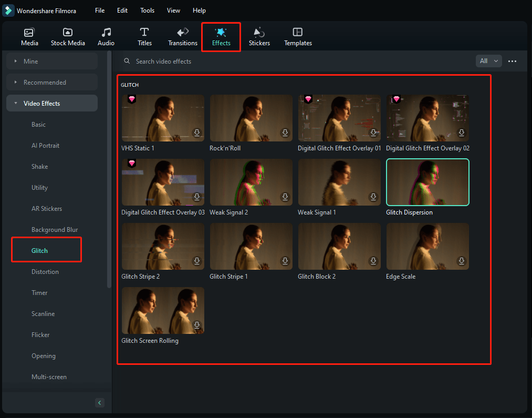532x418 pixels.
Task: Click the search magnifier in the effects bar
Action: 127,61
